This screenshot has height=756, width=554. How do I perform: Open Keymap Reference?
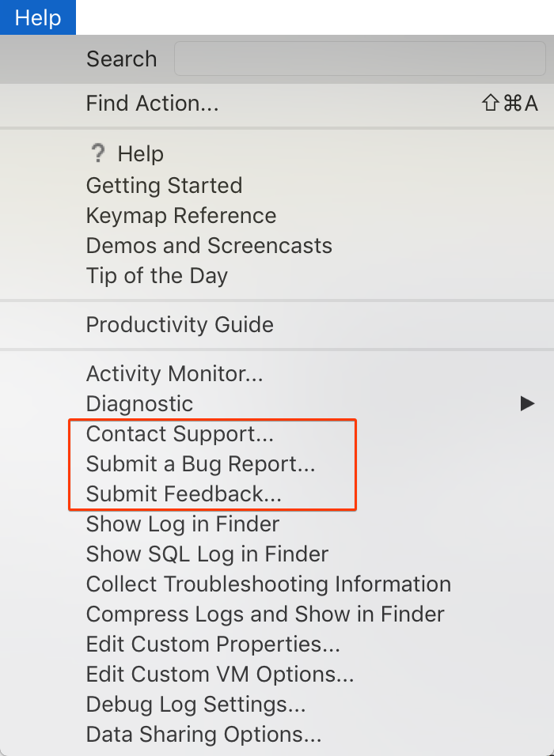click(x=277, y=216)
